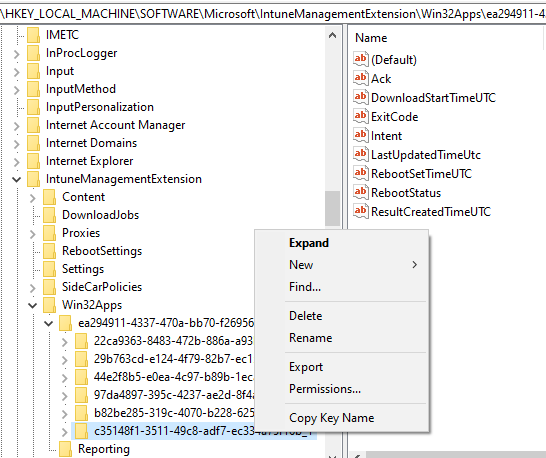Image resolution: width=546 pixels, height=458 pixels.
Task: Expand the 22ca9363-8483 subkey chevron
Action: (65, 342)
